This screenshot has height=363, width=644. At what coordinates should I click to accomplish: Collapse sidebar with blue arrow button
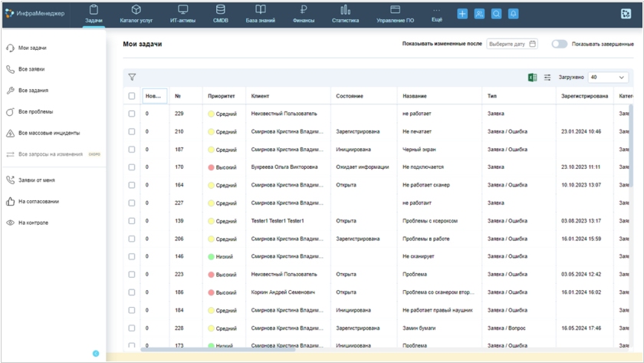pyautogui.click(x=96, y=354)
